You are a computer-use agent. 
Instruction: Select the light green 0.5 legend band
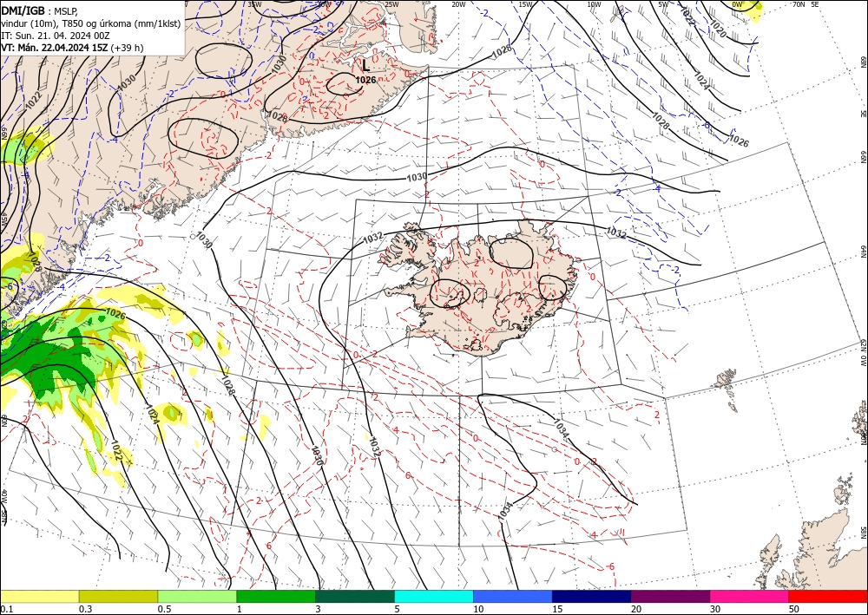(197, 596)
